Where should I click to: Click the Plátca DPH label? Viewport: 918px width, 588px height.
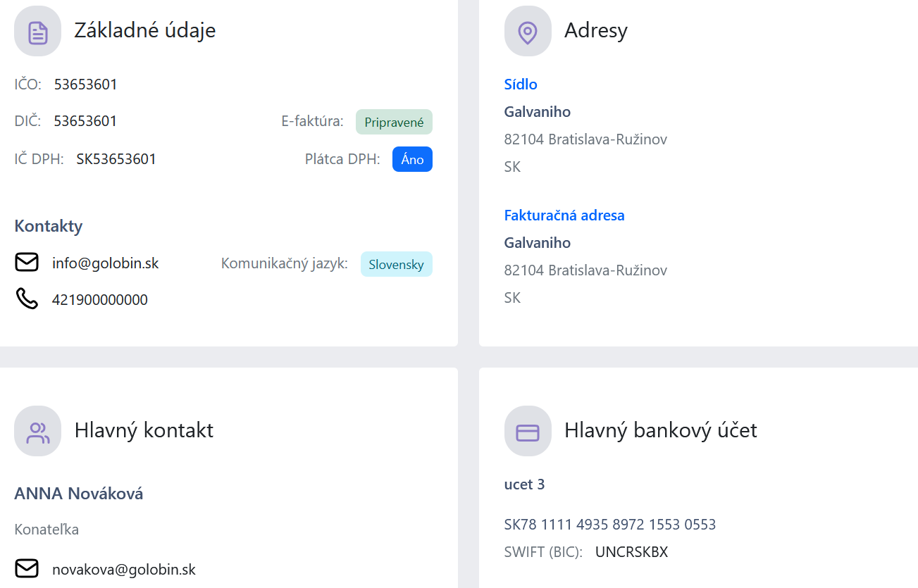coord(342,159)
